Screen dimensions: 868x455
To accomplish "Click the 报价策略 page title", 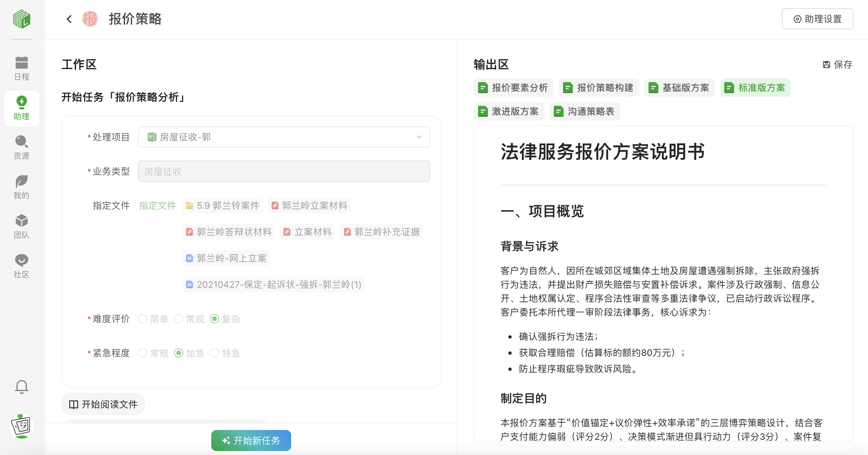I will [x=135, y=19].
